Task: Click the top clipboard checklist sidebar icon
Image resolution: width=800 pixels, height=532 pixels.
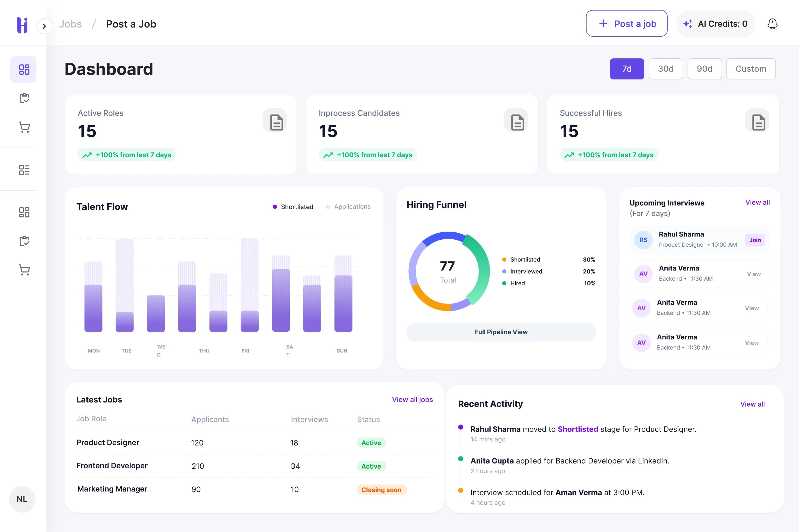Action: [x=24, y=98]
